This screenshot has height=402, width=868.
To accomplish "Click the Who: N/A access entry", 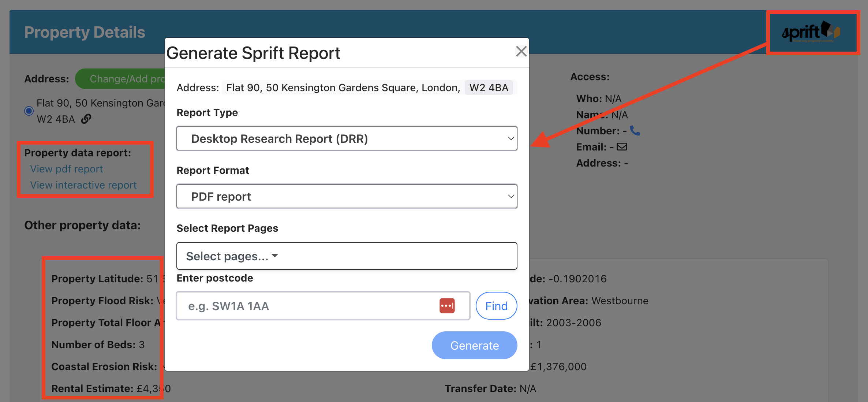I will click(x=599, y=98).
